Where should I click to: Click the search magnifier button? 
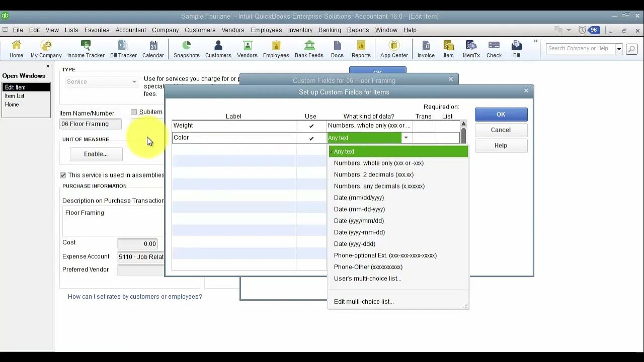(x=631, y=49)
